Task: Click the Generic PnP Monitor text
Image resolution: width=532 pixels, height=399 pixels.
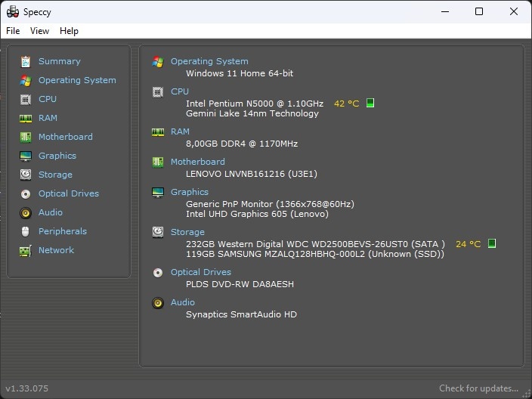Action: pos(270,204)
